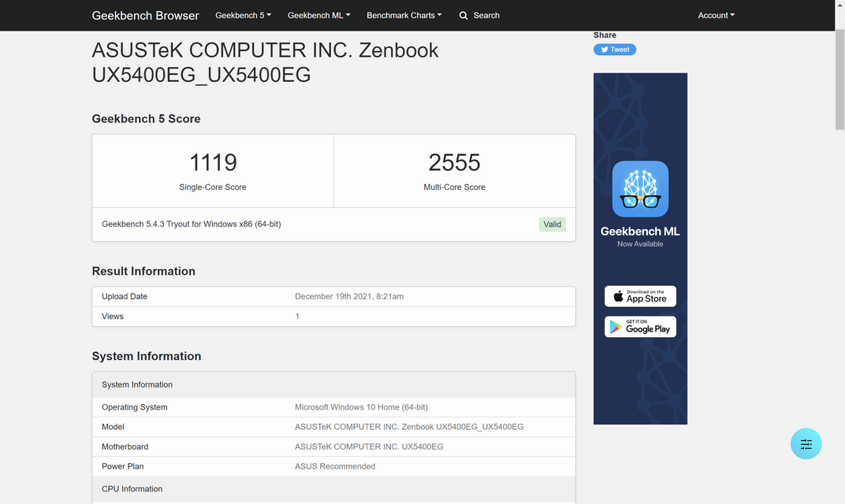The width and height of the screenshot is (845, 504).
Task: Click the Tweet share button
Action: (615, 49)
